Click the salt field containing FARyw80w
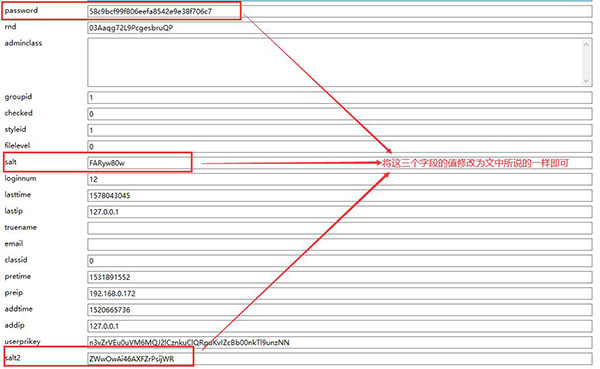 point(340,163)
